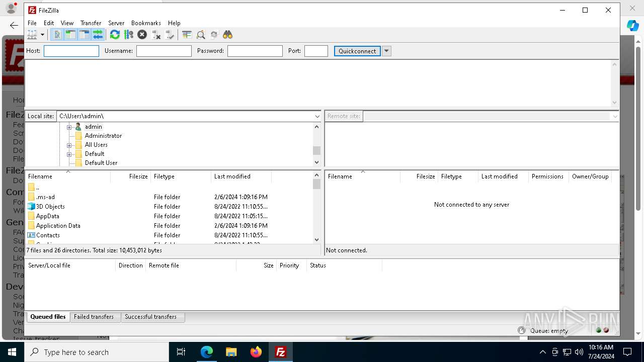Sort remote list by Permissions column
The width and height of the screenshot is (644, 362).
548,176
